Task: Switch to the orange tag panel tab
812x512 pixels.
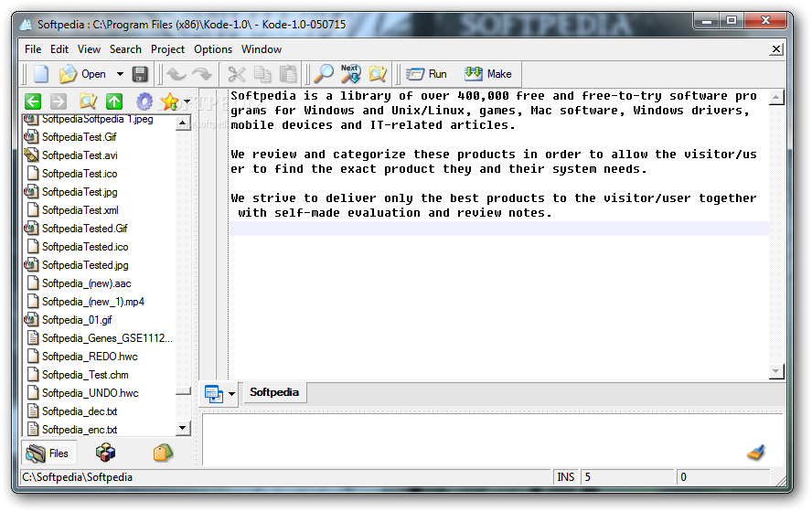Action: tap(163, 453)
